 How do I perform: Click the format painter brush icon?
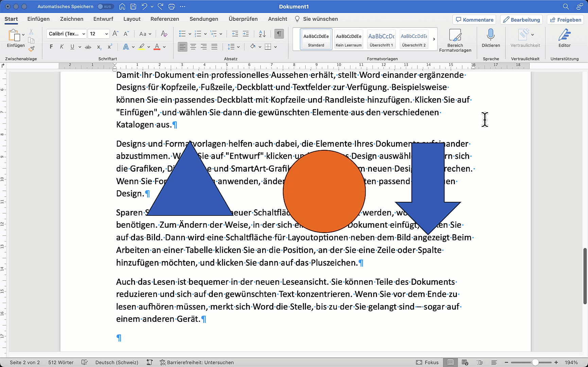[31, 49]
